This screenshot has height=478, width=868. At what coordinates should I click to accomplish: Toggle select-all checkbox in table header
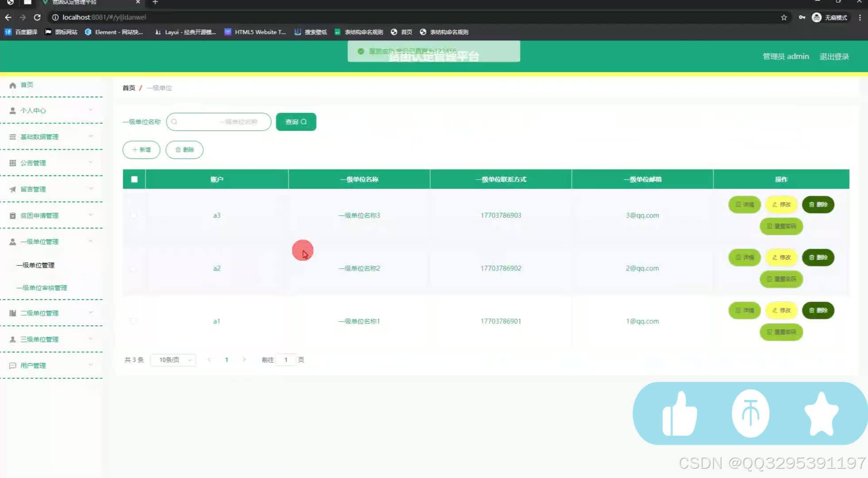[x=134, y=179]
